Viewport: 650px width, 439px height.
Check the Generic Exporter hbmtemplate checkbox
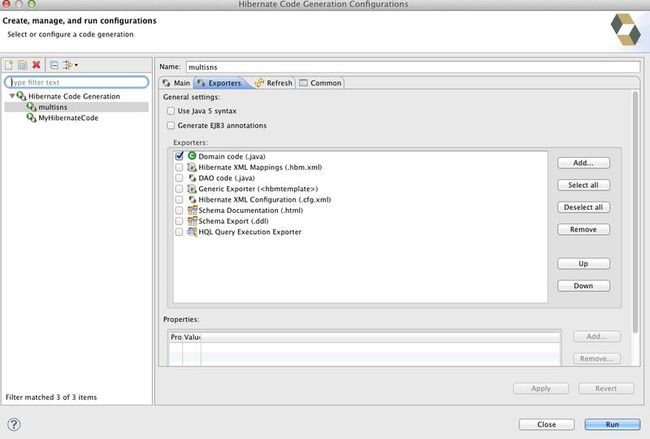[179, 189]
